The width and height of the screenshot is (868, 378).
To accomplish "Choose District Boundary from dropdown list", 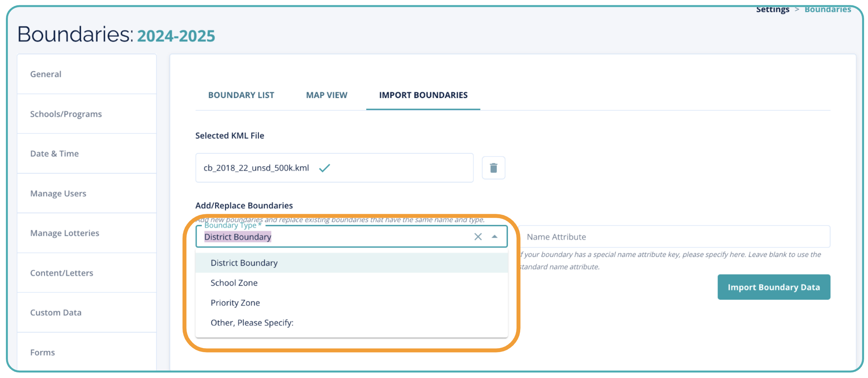I will (244, 263).
